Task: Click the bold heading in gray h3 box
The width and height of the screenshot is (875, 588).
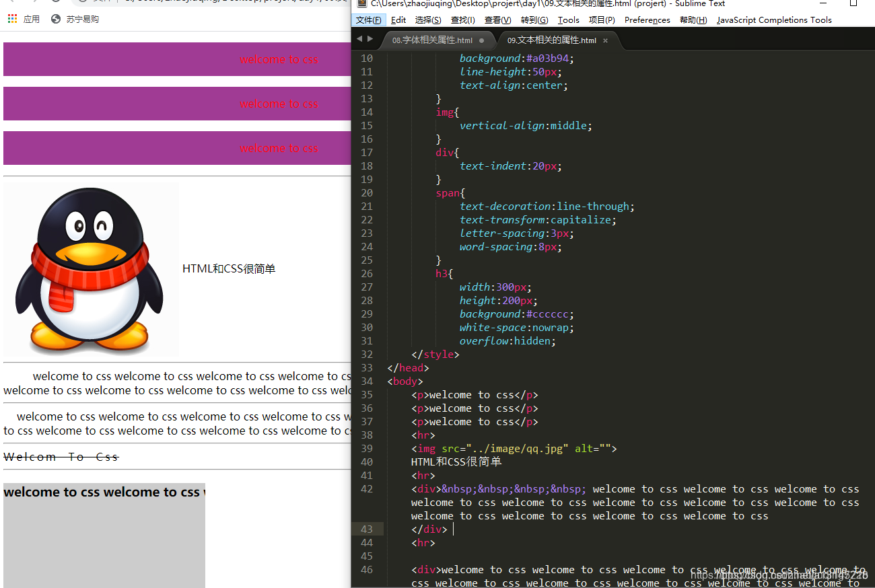Action: pos(104,492)
